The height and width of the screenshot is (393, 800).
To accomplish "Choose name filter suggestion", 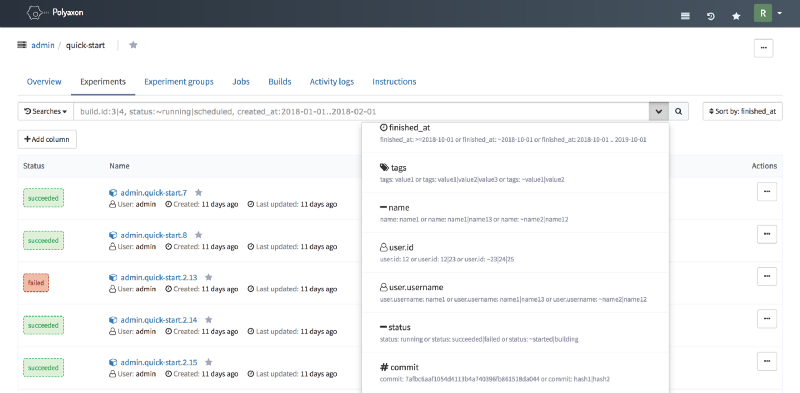I will point(515,213).
